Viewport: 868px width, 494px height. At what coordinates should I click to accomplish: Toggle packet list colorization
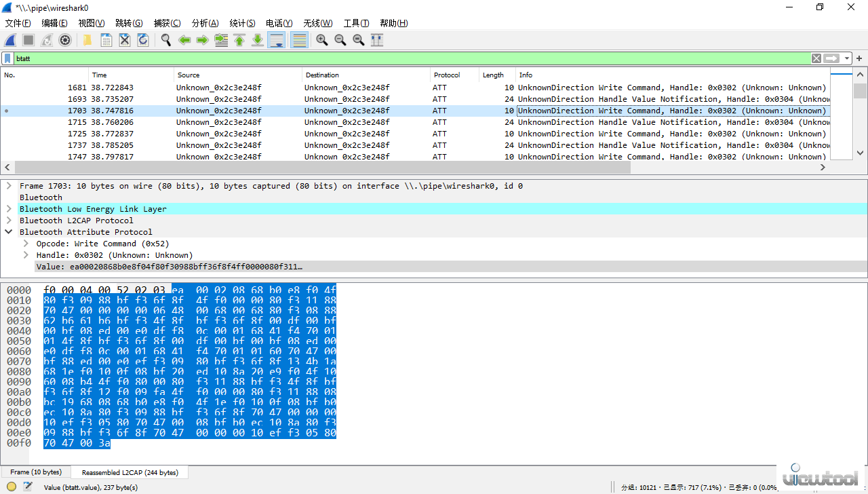[299, 40]
